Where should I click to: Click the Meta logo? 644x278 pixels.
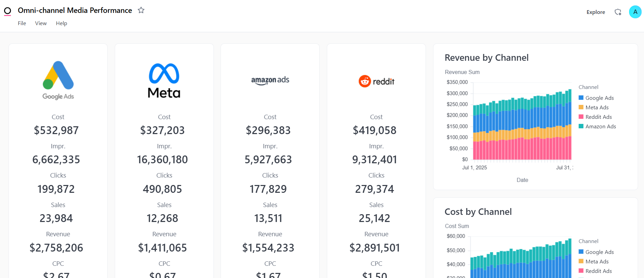coord(164,81)
